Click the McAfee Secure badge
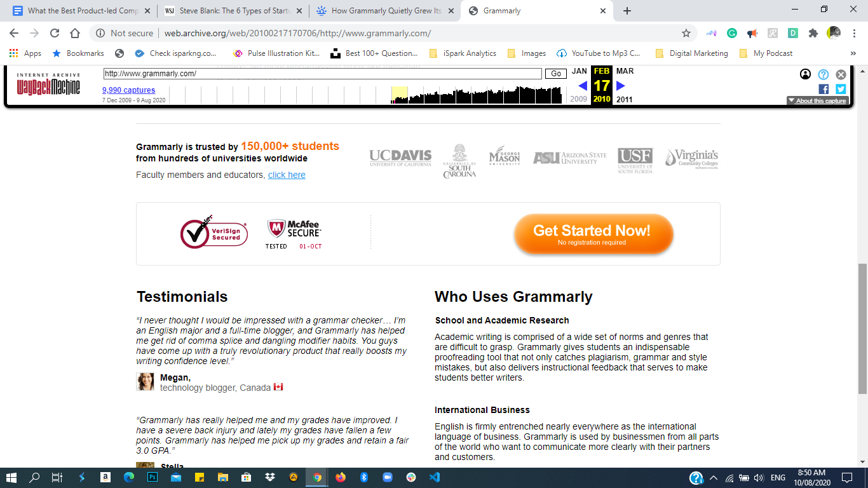 click(294, 234)
